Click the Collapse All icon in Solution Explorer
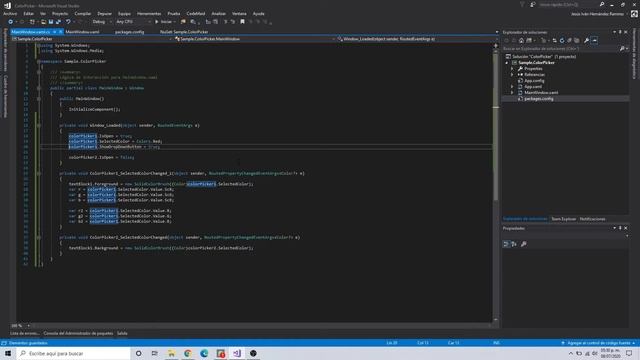640x360 pixels. [x=569, y=40]
